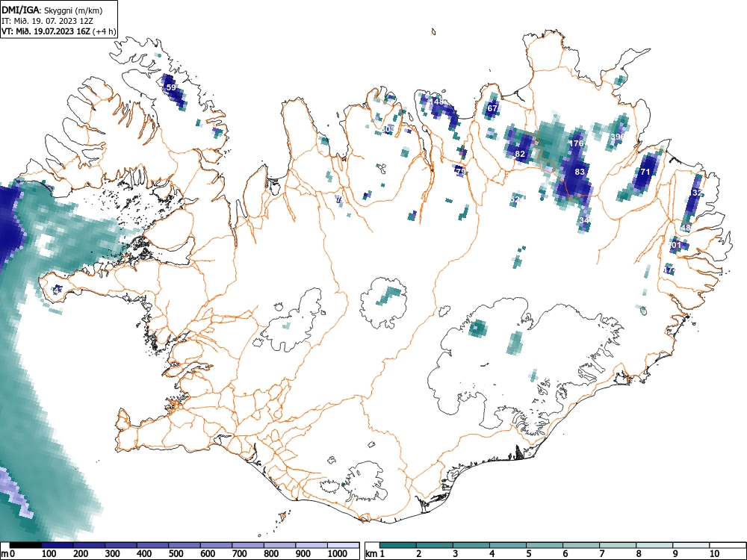This screenshot has width=747, height=560.
Task: Click the '10' label ending the km legend
Action: [713, 553]
